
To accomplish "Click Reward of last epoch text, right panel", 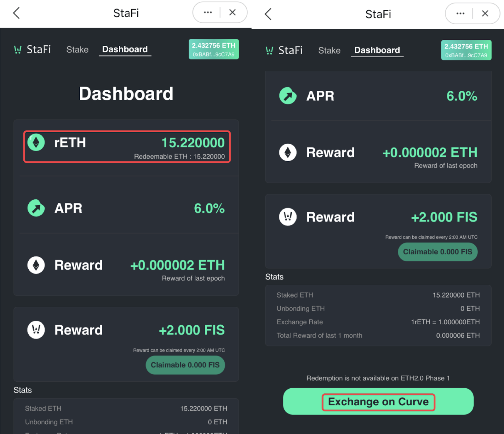I will coord(446,166).
